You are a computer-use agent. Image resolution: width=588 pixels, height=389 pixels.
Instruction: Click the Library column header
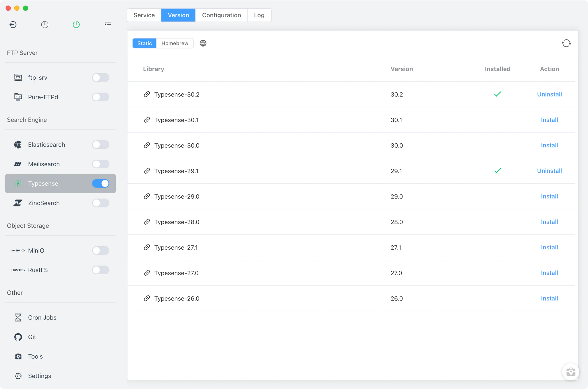tap(154, 69)
